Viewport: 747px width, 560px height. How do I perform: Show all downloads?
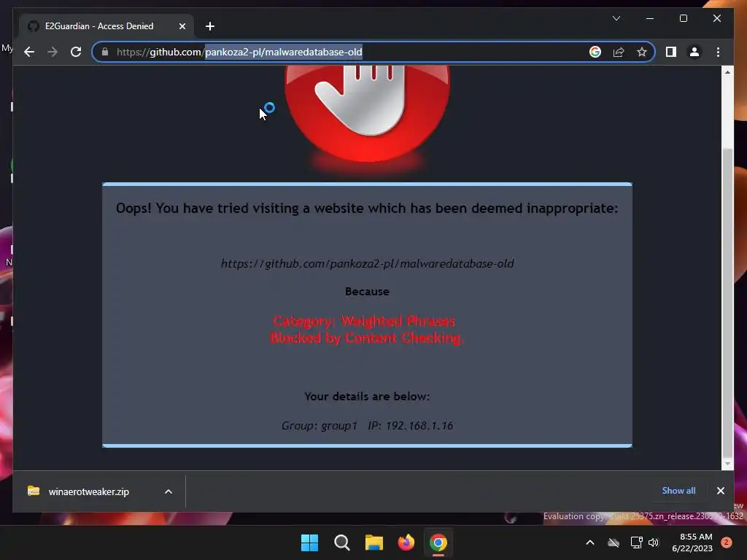678,491
